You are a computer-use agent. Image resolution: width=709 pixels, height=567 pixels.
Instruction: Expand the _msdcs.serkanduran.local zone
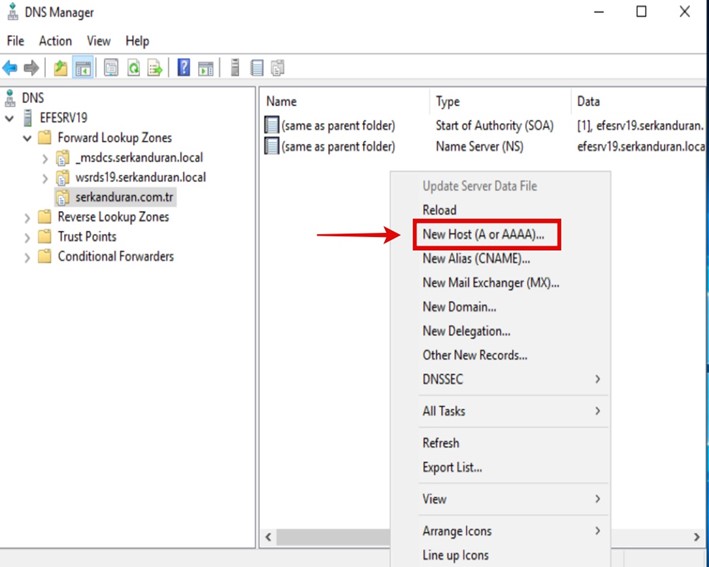(45, 158)
